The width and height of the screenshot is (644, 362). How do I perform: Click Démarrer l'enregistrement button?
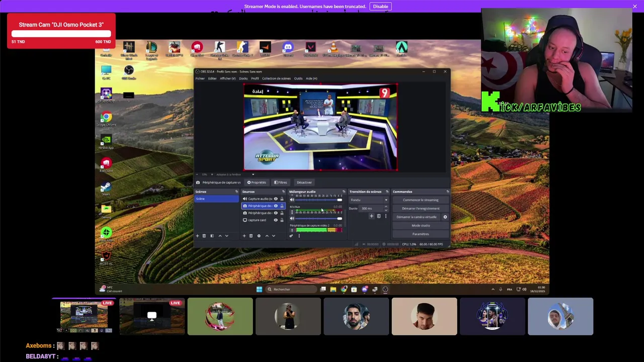421,209
